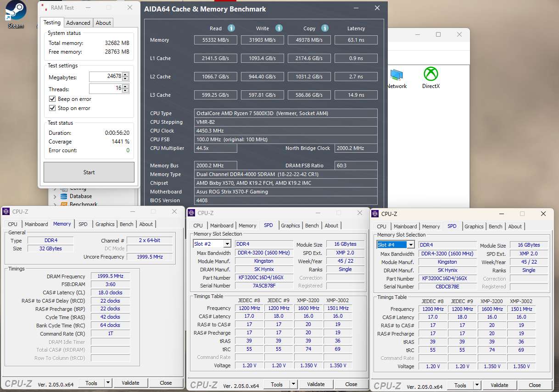The width and height of the screenshot is (559, 392).
Task: Click the Memory Read value 55332 MB/s
Action: [x=216, y=40]
